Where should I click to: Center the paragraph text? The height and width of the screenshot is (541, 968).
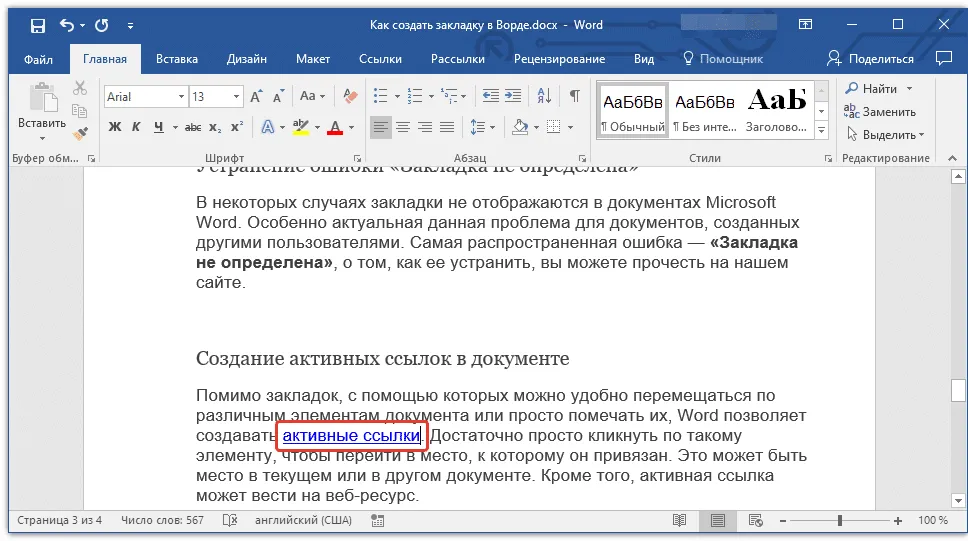coord(403,127)
